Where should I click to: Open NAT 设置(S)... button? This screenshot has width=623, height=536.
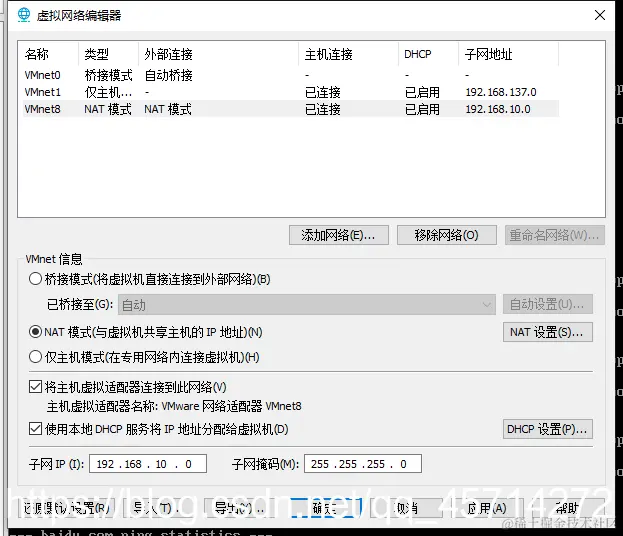(548, 332)
